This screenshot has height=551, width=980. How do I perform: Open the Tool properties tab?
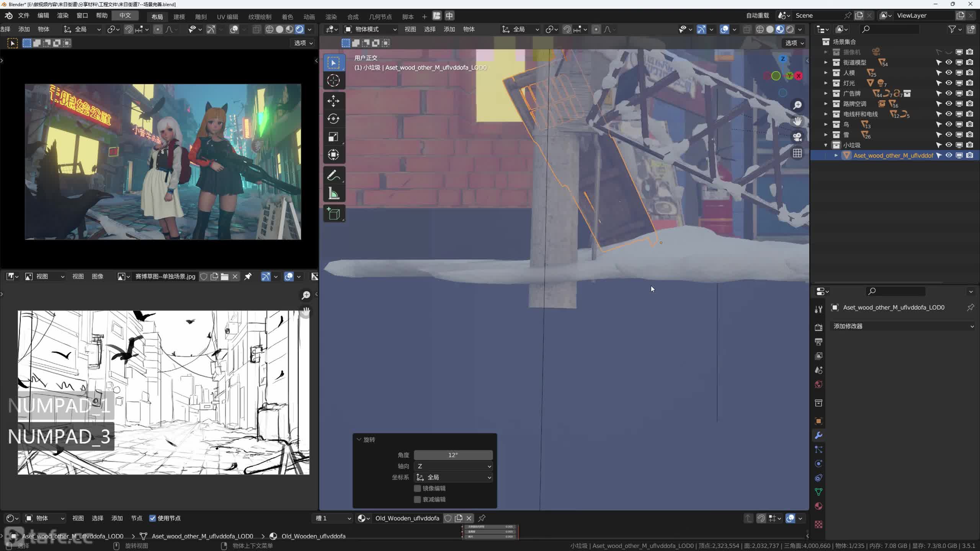(x=818, y=309)
